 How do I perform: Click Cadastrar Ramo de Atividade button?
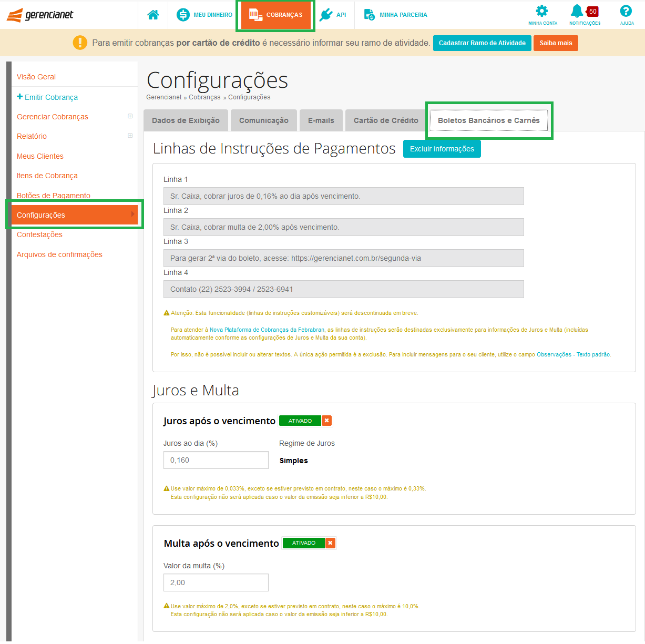[482, 43]
